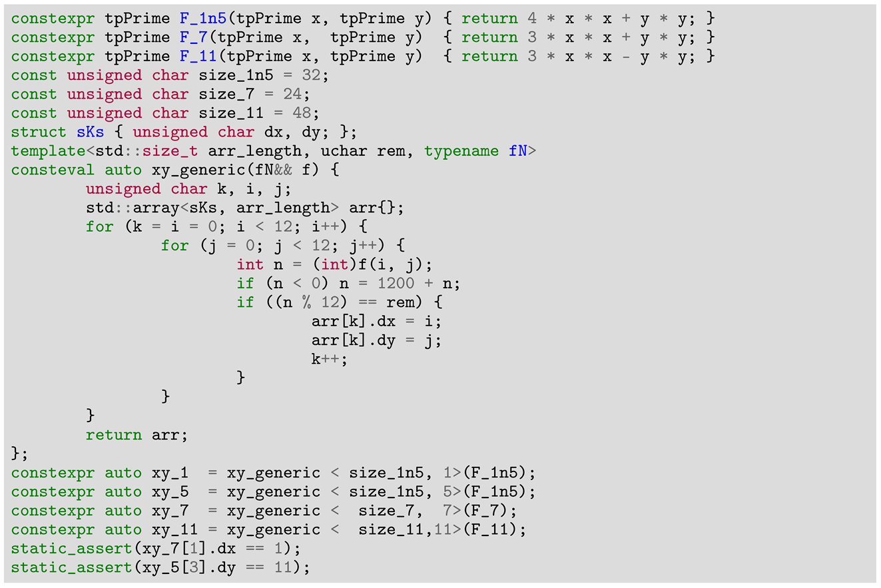Click the assignment "arr[k].dy = j;"
The height and width of the screenshot is (588, 881).
point(377,340)
